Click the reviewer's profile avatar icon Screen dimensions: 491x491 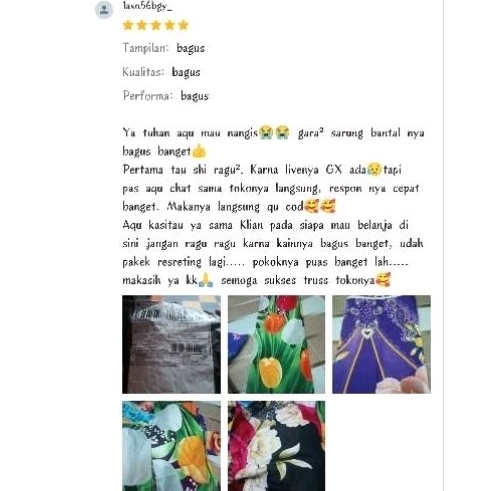coord(104,10)
